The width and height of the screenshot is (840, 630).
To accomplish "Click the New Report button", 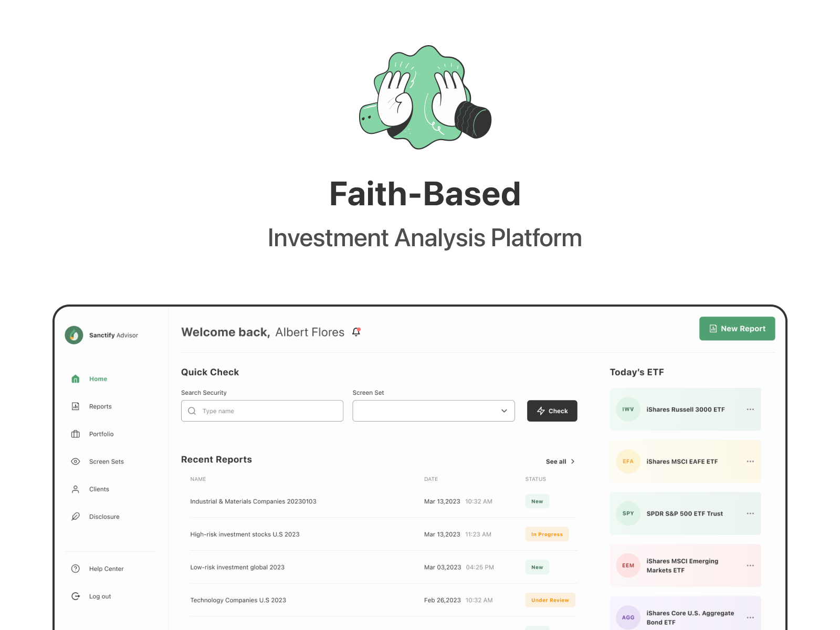I will click(x=737, y=329).
